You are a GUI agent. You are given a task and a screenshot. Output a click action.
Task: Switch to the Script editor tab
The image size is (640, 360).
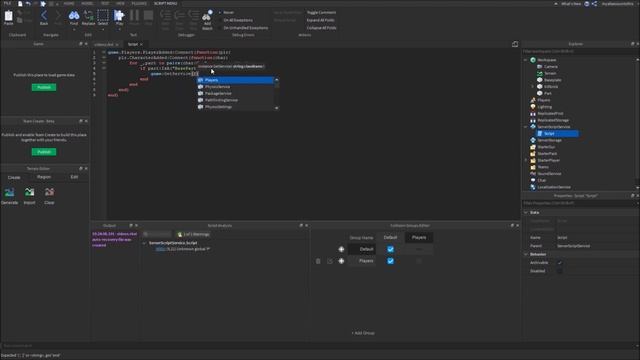coord(133,44)
